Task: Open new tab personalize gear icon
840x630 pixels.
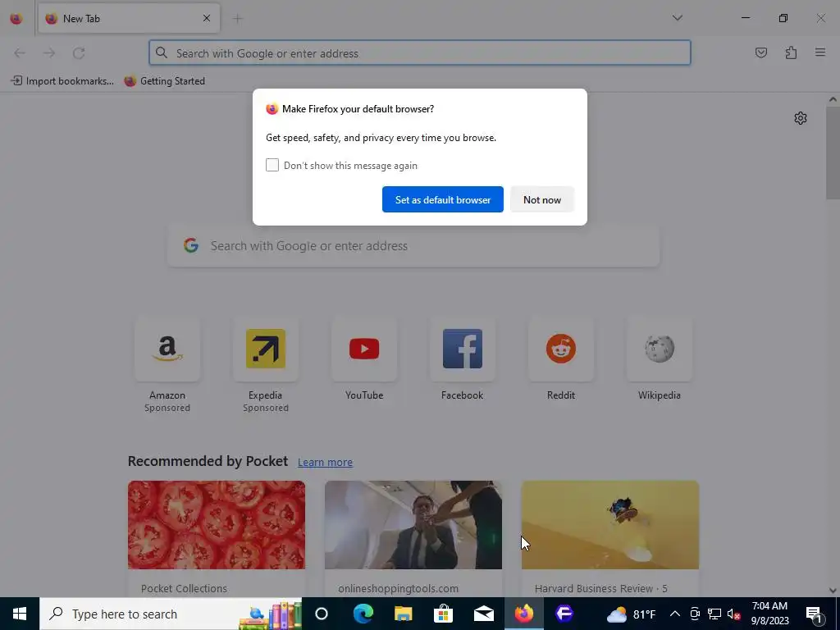Action: click(x=801, y=118)
